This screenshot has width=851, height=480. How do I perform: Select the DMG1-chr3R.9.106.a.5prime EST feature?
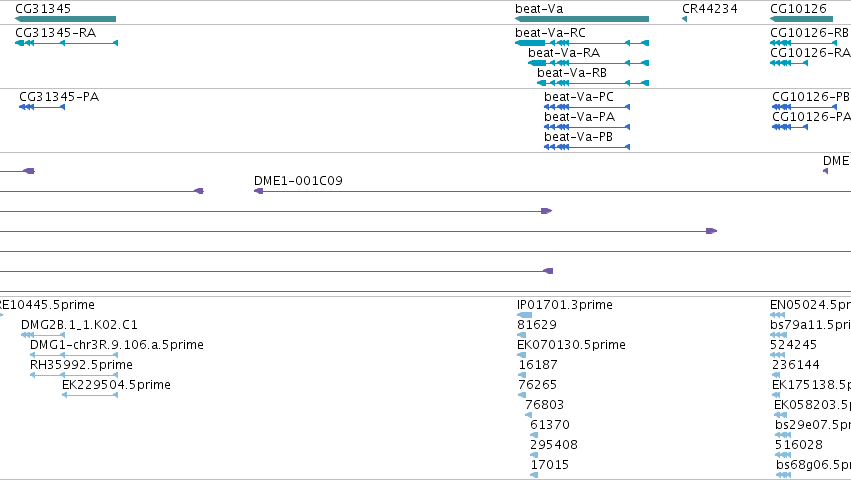click(74, 355)
